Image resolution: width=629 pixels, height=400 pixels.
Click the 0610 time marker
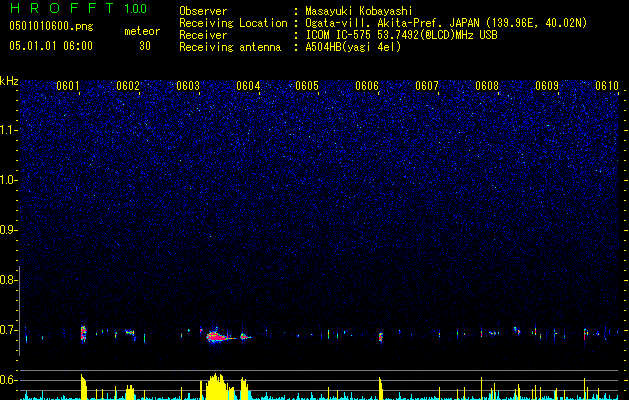tap(607, 86)
